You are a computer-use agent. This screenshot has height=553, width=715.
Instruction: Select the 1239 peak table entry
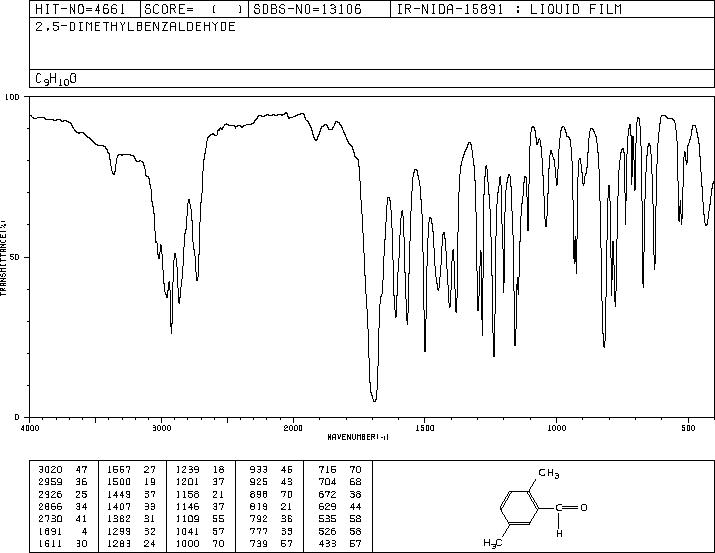click(x=200, y=469)
